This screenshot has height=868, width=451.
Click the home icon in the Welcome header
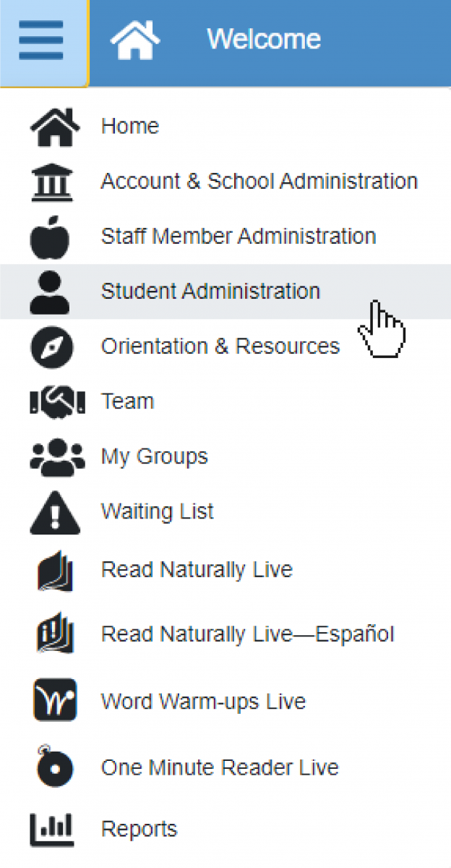134,40
